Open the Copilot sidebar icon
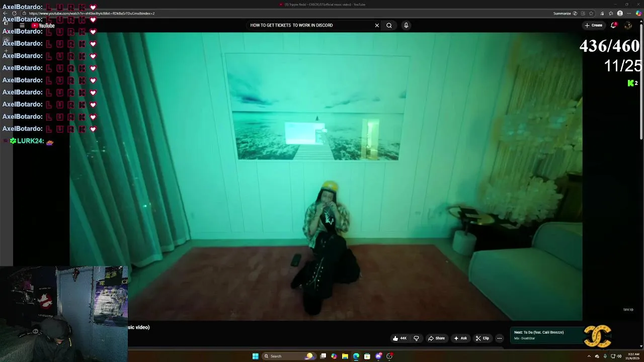 click(639, 14)
